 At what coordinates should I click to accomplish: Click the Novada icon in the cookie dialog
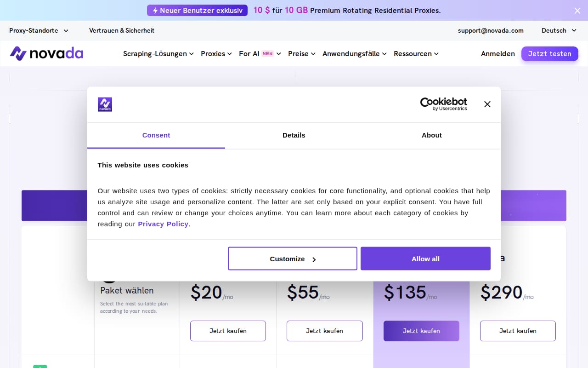pyautogui.click(x=105, y=104)
